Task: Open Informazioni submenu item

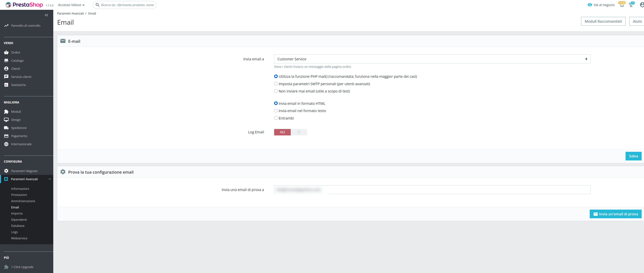Action: (x=20, y=189)
